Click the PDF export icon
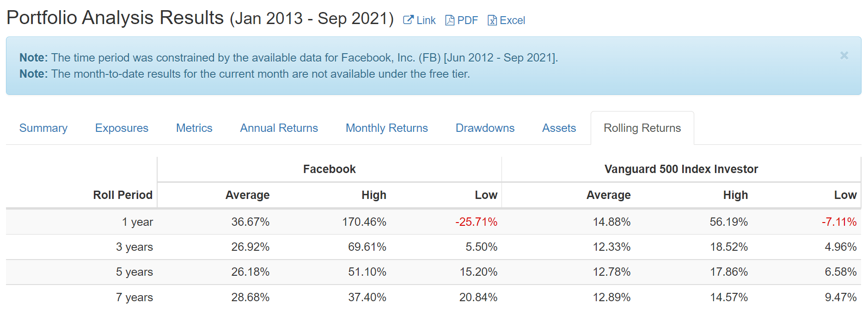This screenshot has width=868, height=316. pos(450,20)
